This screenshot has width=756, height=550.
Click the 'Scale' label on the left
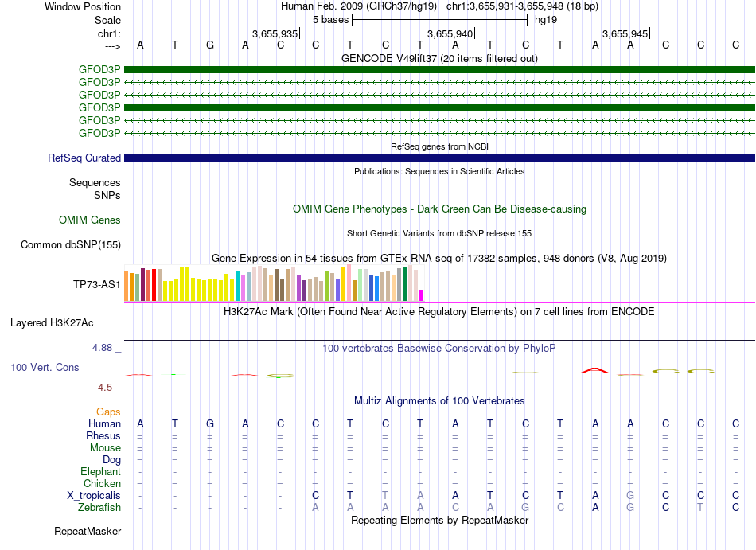point(107,20)
